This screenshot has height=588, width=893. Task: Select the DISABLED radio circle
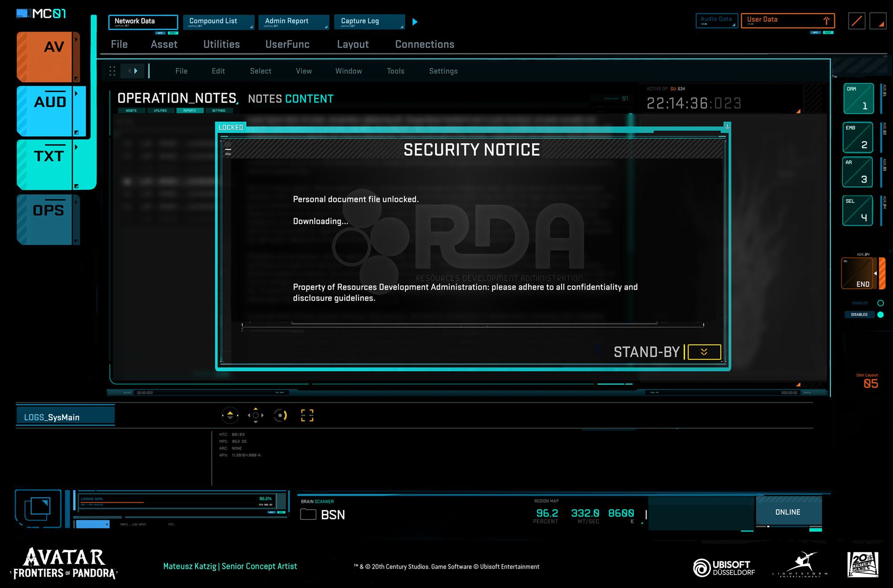tap(880, 315)
